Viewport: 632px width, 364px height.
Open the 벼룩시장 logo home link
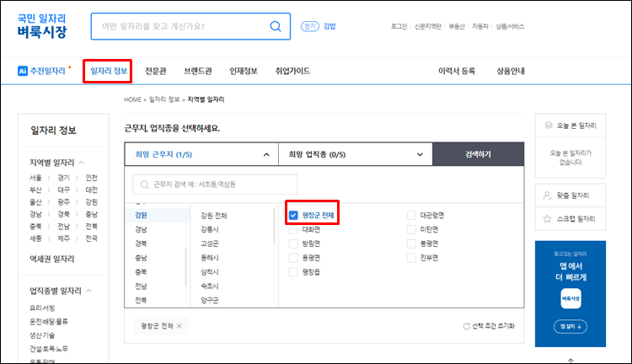pos(42,26)
